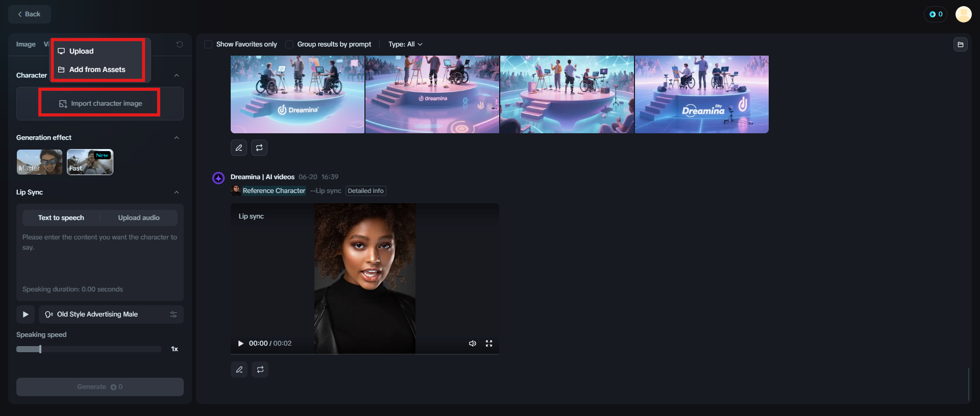Enable Show Favorites only checkbox
The image size is (980, 416).
point(208,44)
